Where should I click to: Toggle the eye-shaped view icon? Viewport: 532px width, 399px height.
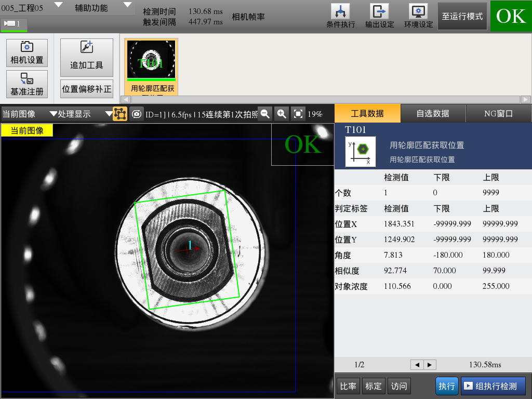tap(136, 114)
